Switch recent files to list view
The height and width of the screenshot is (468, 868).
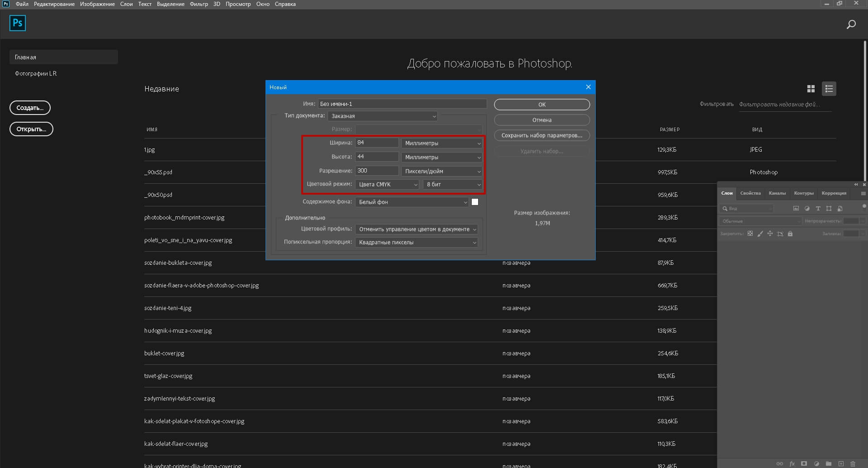click(x=829, y=89)
